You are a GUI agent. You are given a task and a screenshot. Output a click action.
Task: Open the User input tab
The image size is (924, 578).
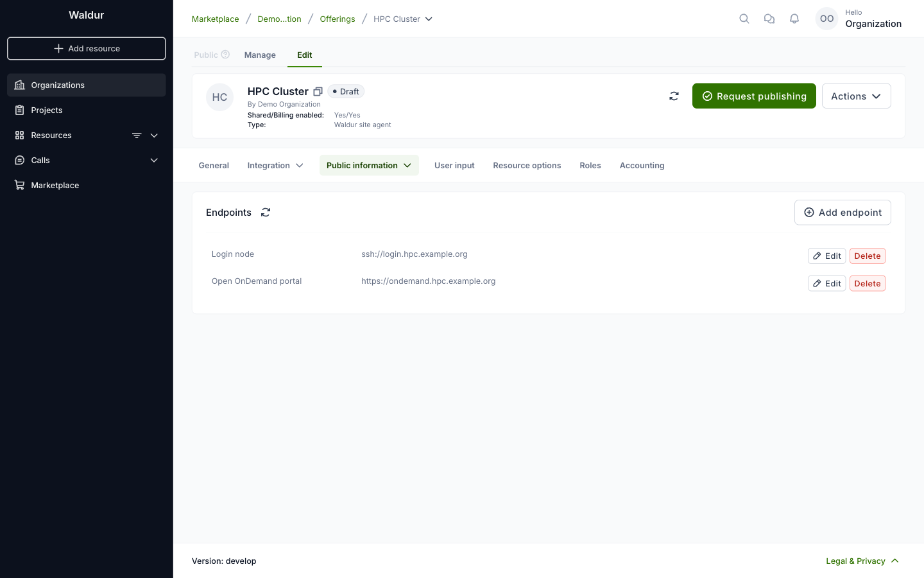(x=454, y=166)
